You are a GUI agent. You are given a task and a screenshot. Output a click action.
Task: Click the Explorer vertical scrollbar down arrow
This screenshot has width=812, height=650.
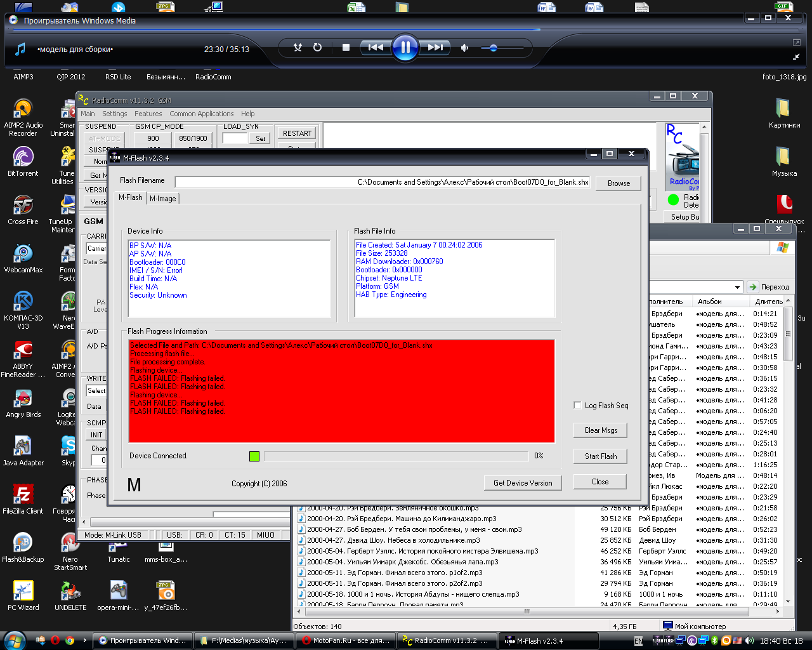(789, 601)
